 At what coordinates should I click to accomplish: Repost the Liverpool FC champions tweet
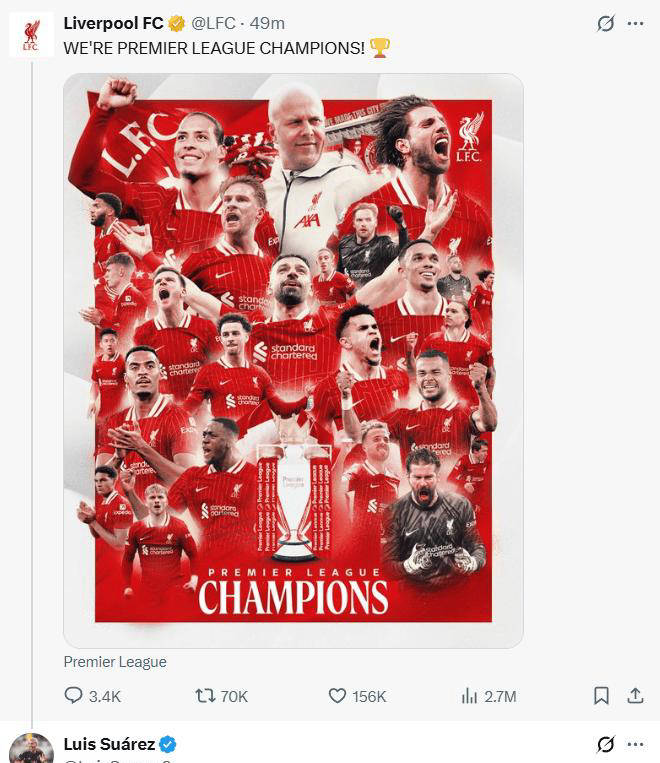point(206,696)
